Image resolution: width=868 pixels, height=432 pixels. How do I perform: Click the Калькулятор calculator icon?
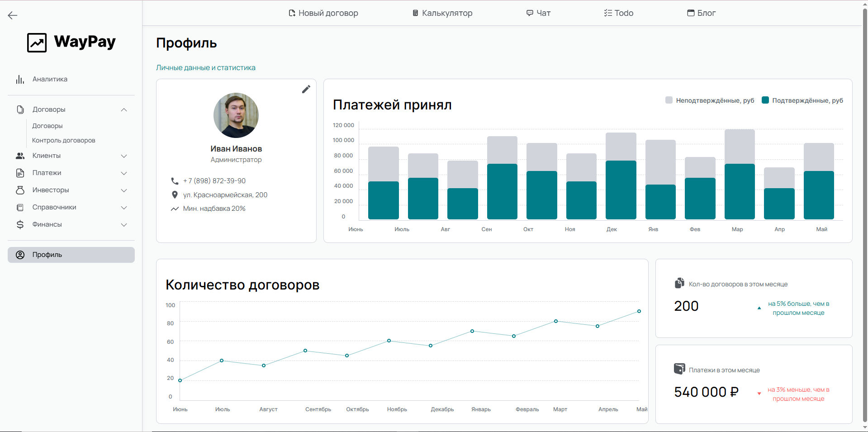(415, 13)
